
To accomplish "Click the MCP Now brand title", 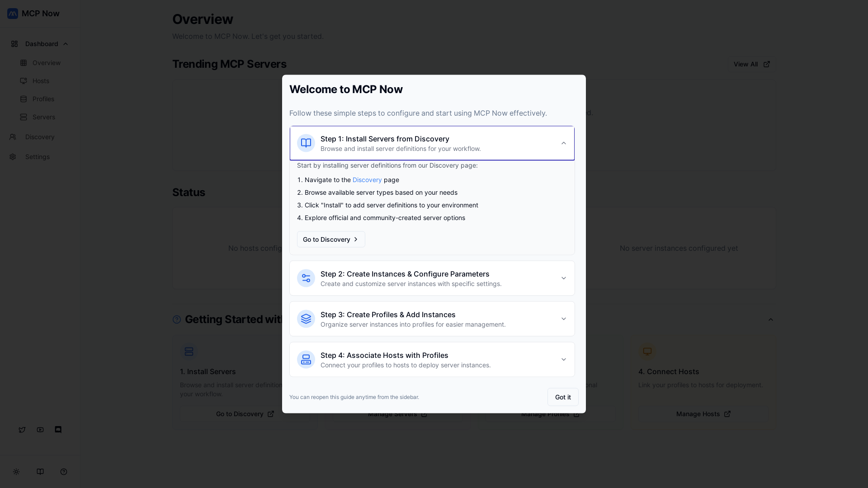I will pyautogui.click(x=41, y=14).
